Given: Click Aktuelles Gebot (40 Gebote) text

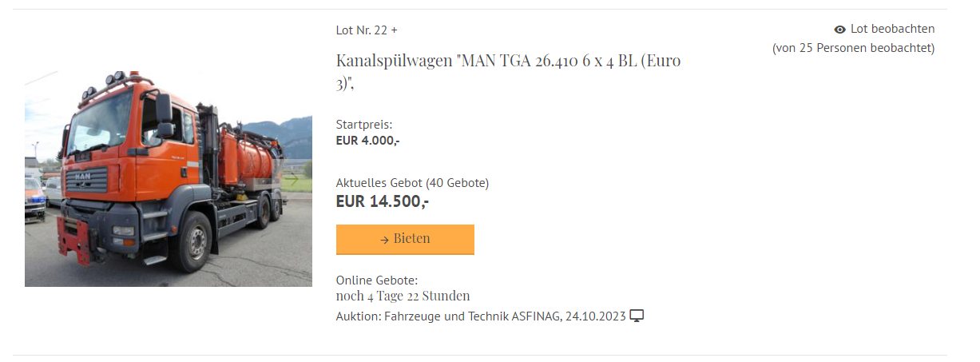Looking at the screenshot, I should pyautogui.click(x=412, y=183).
